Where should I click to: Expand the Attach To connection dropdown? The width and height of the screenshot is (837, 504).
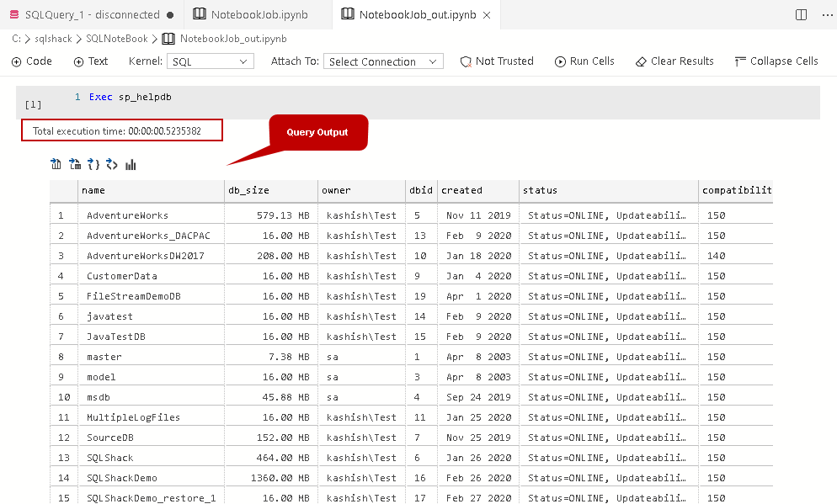click(x=383, y=61)
